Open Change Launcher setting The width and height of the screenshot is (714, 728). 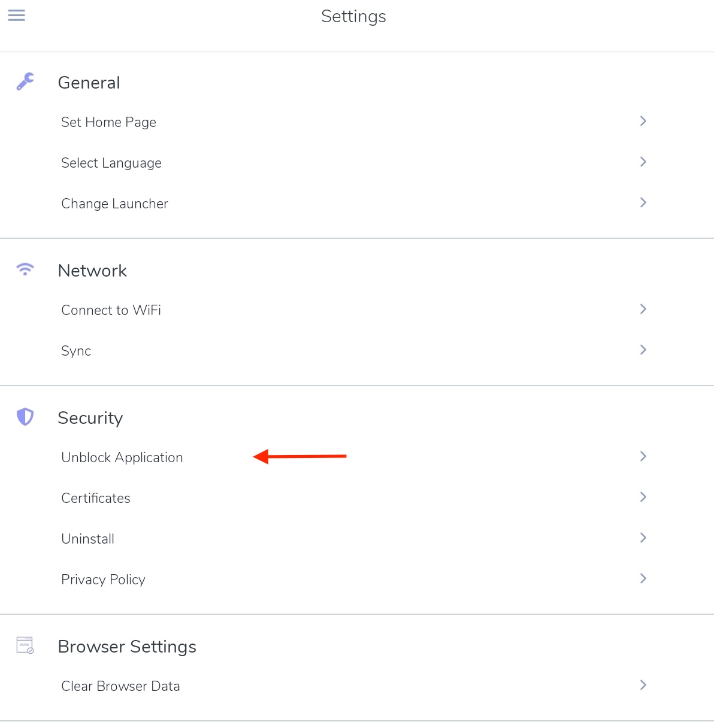[x=357, y=204]
